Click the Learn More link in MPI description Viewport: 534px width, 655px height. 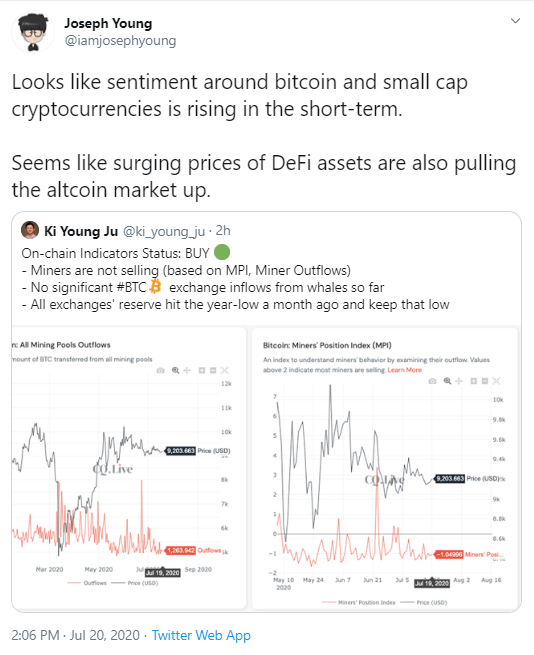pos(404,370)
